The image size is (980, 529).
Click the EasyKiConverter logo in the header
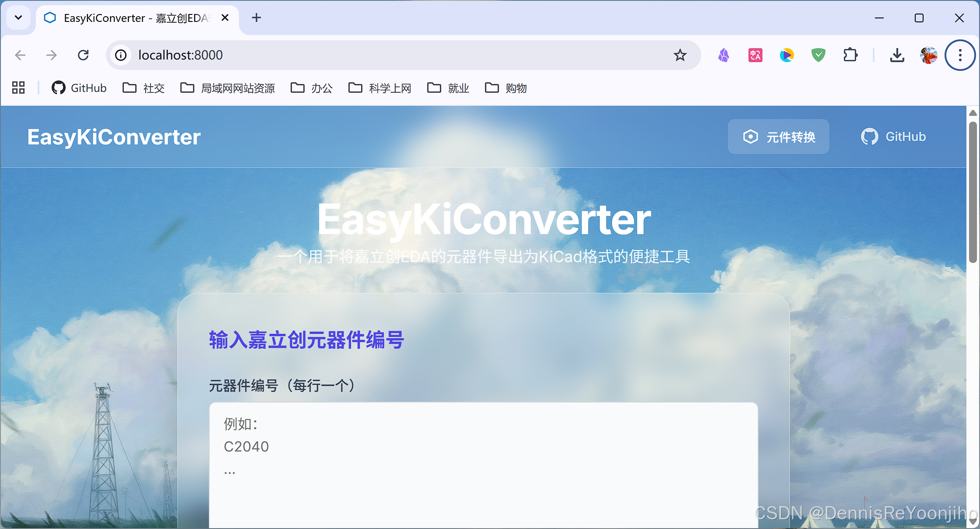(x=114, y=137)
